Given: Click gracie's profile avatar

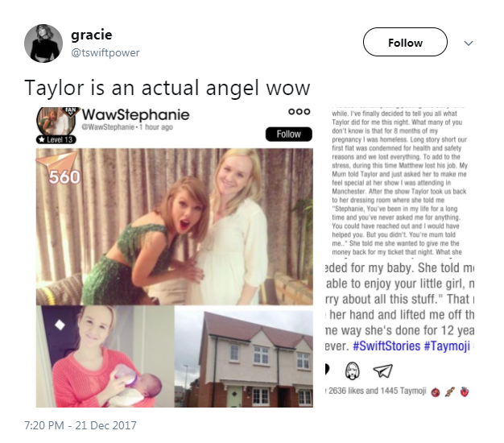Looking at the screenshot, I should [43, 43].
